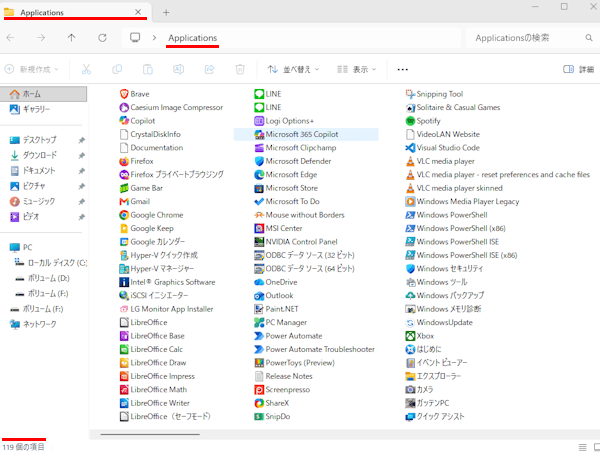Select the Logi Options+ icon
Screen dimensions: 600x455
(259, 121)
